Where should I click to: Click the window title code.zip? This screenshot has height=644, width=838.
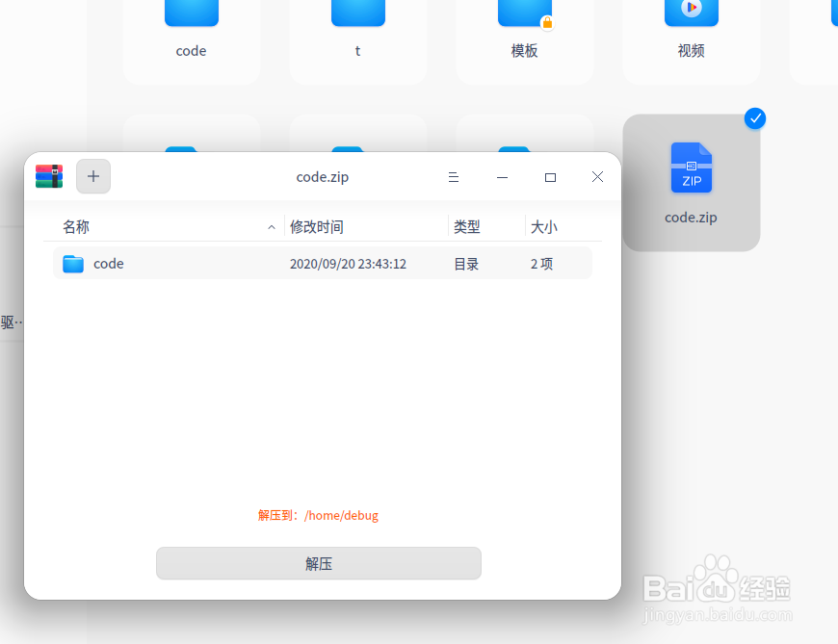click(x=323, y=177)
